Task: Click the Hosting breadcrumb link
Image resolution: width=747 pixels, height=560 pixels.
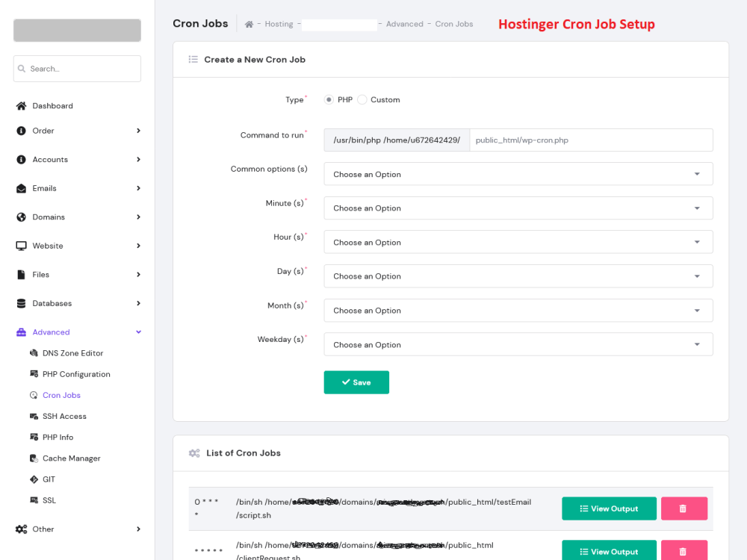Action: [x=279, y=24]
